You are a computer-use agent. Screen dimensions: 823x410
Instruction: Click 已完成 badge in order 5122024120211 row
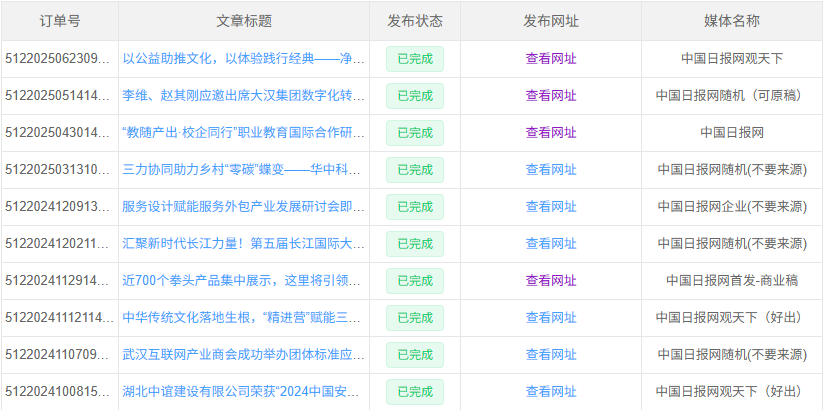[415, 244]
